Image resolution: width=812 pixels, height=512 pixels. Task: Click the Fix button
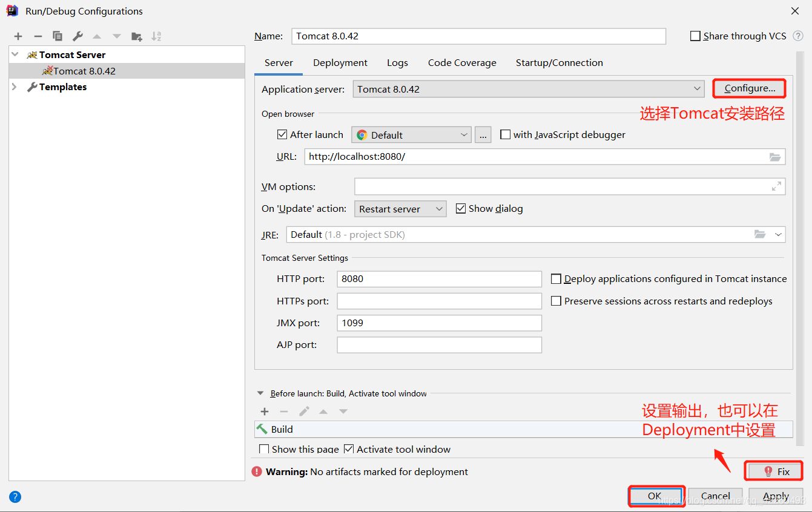774,471
